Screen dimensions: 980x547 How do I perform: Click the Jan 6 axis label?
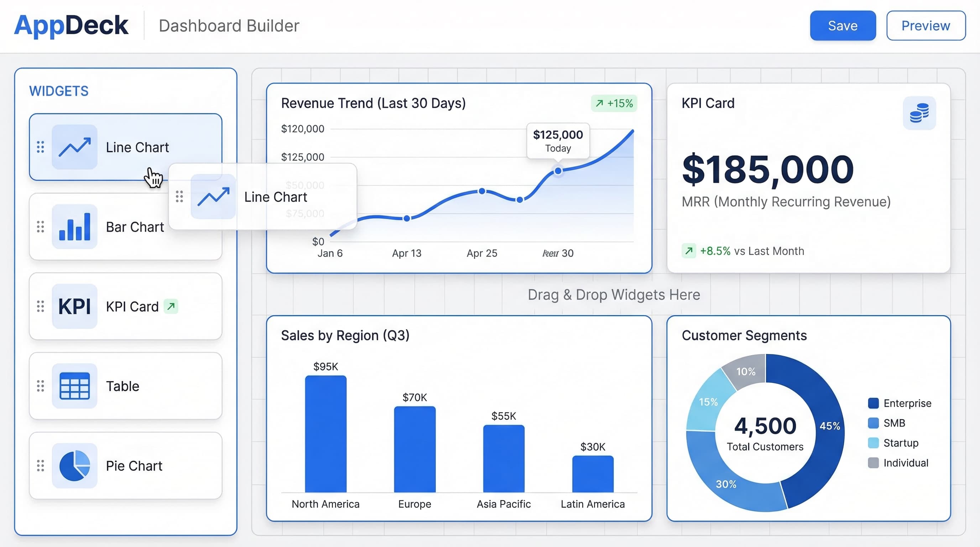click(x=330, y=253)
